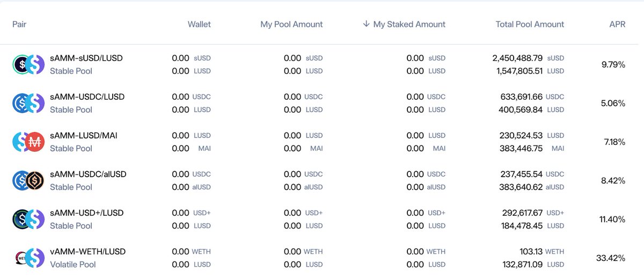Click the sAMM-USD+/LUSD pair token icon
The width and height of the screenshot is (644, 278).
pyautogui.click(x=28, y=219)
